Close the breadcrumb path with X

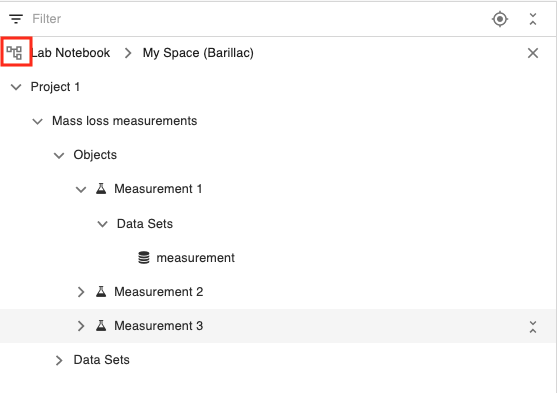coord(532,53)
